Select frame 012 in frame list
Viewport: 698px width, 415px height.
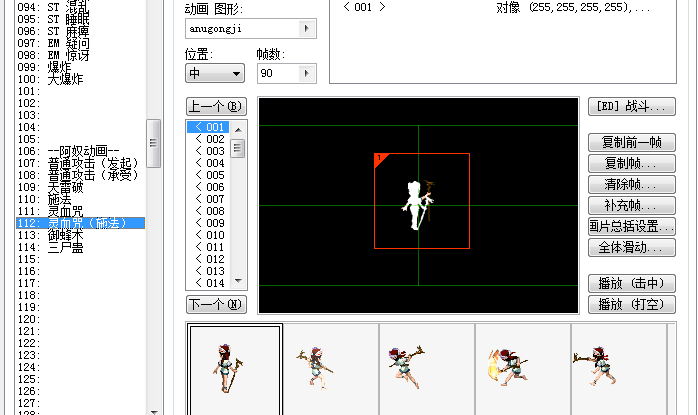[208, 259]
